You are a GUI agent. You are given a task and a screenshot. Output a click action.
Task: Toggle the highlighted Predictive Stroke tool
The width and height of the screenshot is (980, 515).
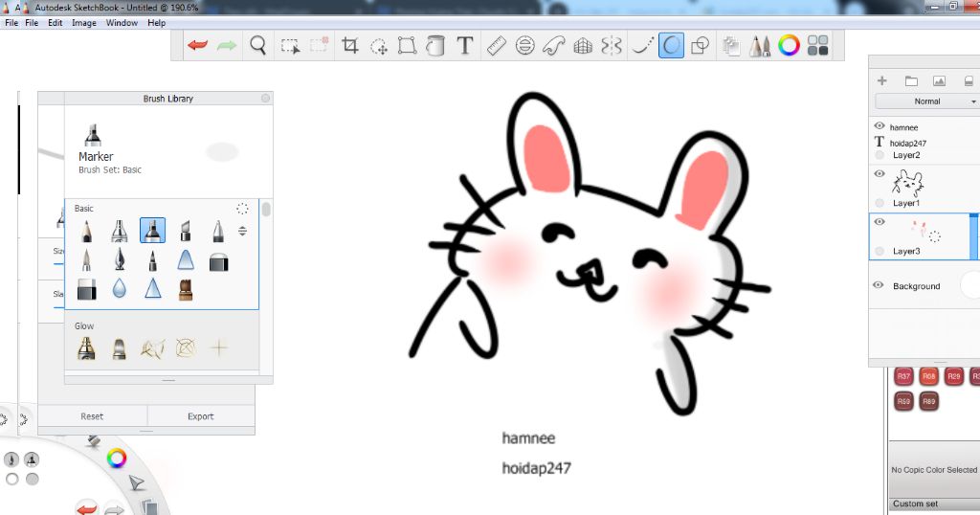(x=671, y=46)
